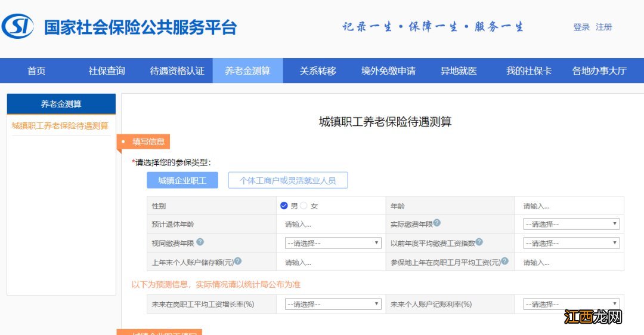
Task: Go to the 首页 nav tab
Action: pyautogui.click(x=36, y=71)
